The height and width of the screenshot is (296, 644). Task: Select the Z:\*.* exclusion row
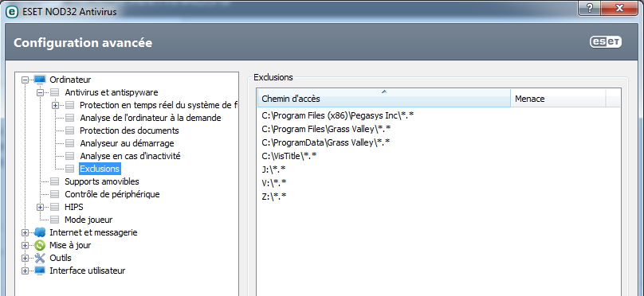tap(274, 197)
